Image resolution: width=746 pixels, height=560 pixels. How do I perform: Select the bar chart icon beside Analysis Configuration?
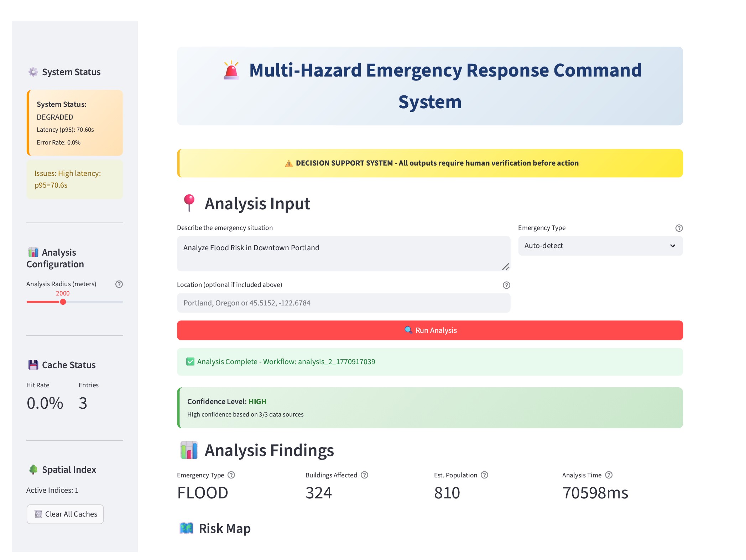coord(32,252)
